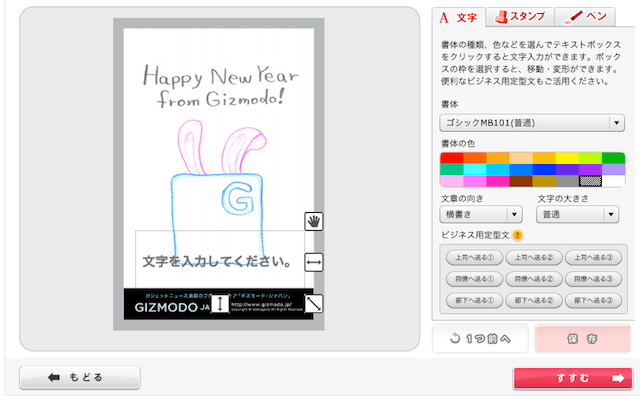Insert template 同僚へ送る①
This screenshot has height=400, width=640.
point(474,279)
